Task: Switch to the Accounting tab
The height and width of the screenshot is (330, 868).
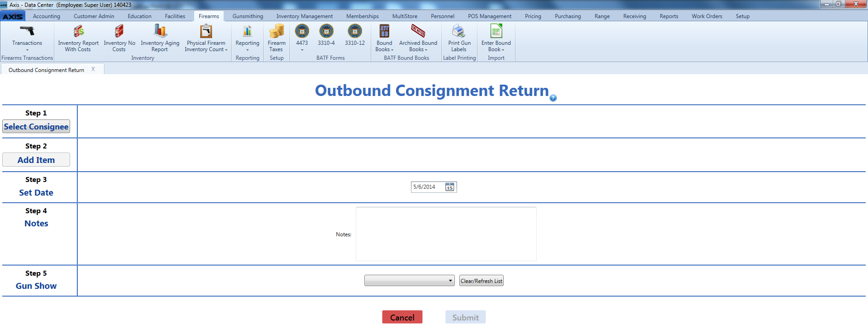Action: click(47, 16)
